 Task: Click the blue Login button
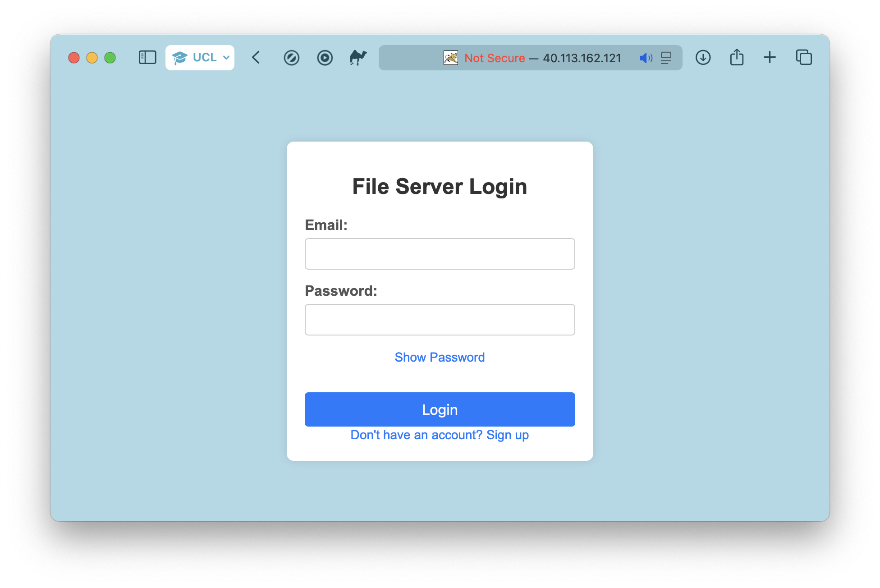[440, 409]
